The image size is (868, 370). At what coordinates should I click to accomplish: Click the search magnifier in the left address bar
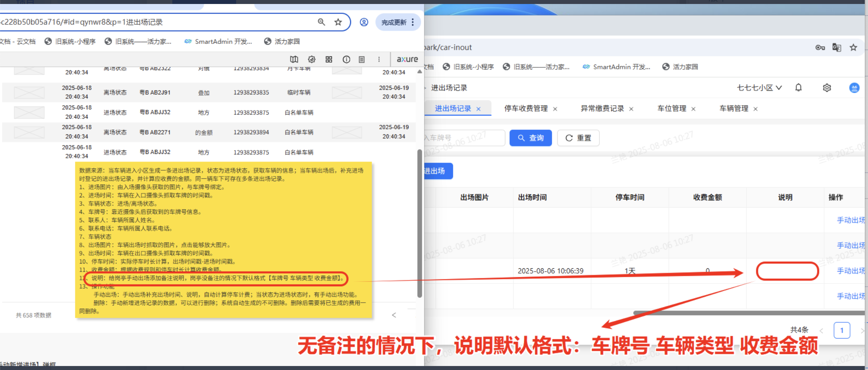point(322,22)
